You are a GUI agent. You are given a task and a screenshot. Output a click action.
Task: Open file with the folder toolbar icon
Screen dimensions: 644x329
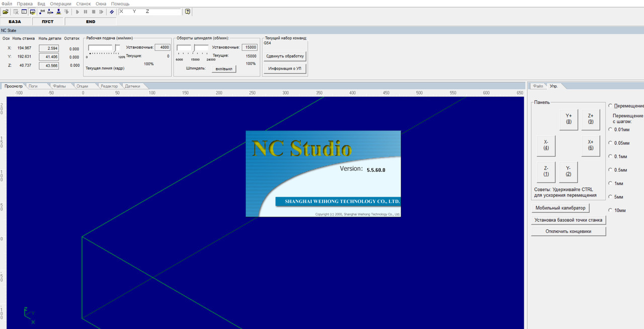coord(6,12)
